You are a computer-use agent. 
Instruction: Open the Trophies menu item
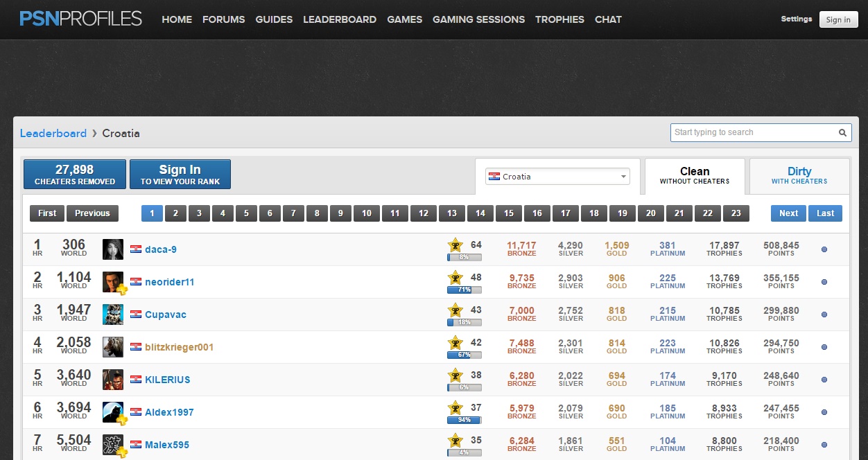[559, 19]
